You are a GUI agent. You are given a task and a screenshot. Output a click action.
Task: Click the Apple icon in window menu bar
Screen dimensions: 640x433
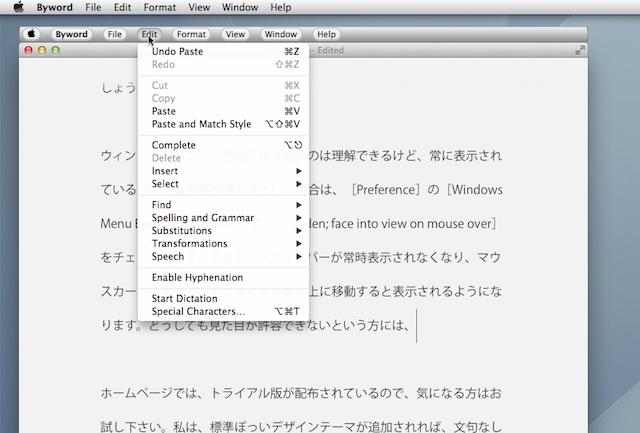tap(33, 34)
